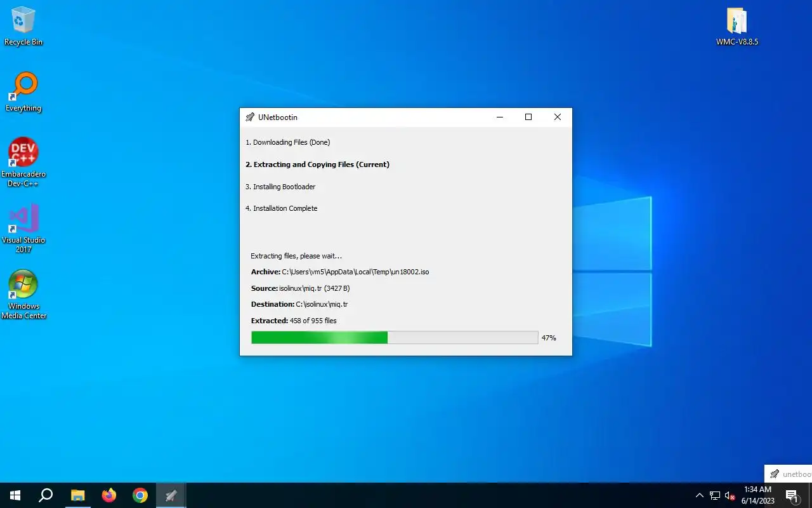The height and width of the screenshot is (508, 812).
Task: Click the 47% progress label
Action: coord(549,338)
